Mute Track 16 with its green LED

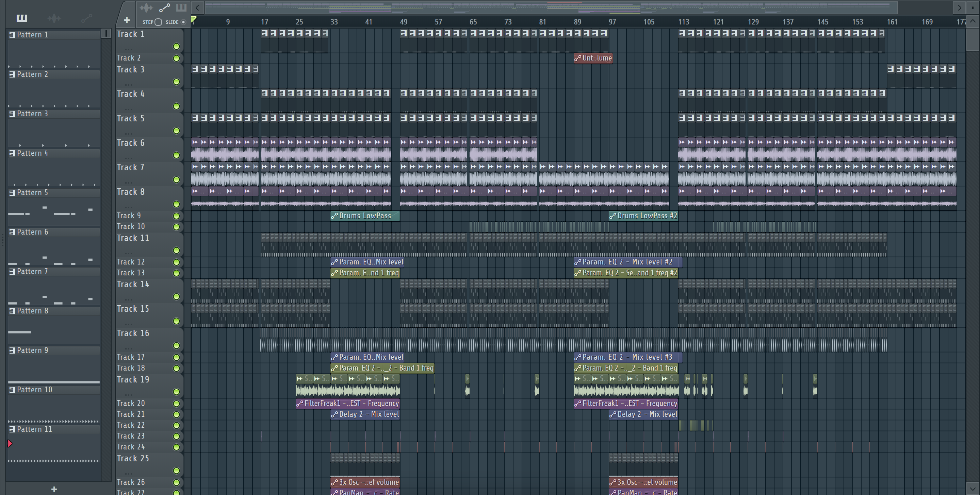176,345
